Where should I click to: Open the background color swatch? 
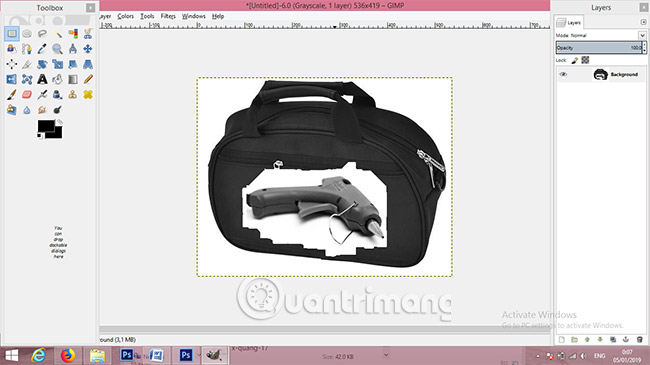tap(58, 134)
